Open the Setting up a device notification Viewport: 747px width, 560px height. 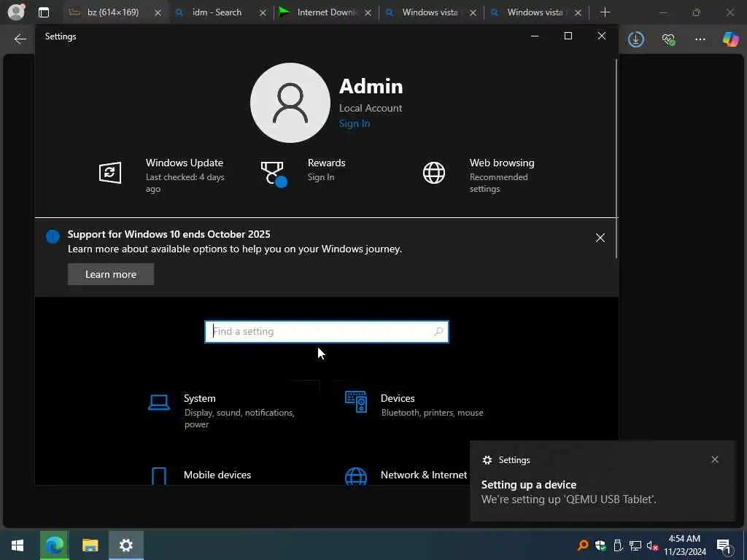pos(603,481)
